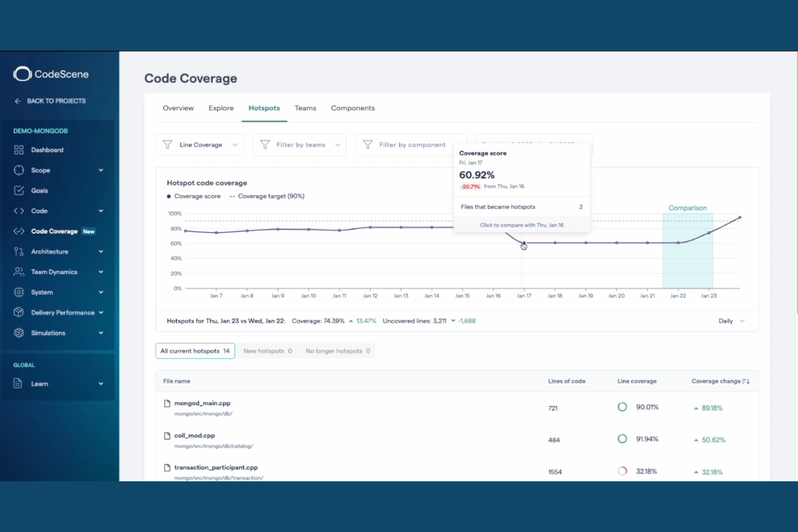Expand the Simulations section chevron
Screen dimensions: 798x532
101,333
